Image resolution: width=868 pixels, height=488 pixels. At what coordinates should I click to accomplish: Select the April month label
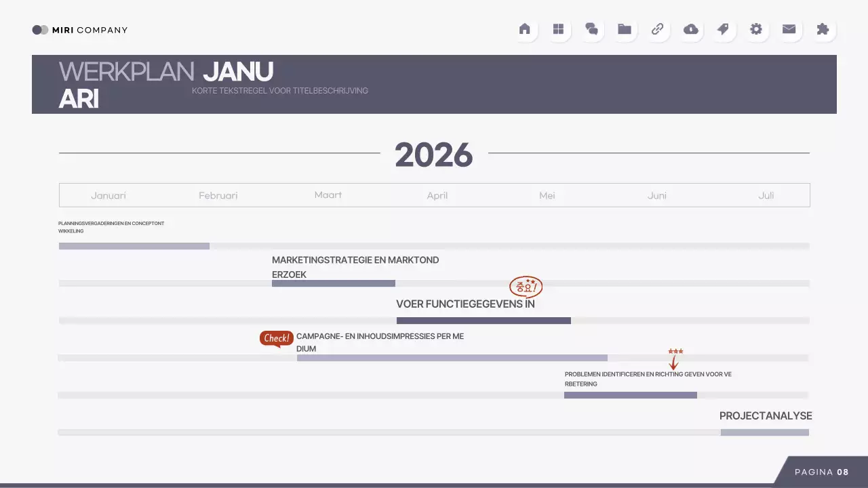click(x=437, y=195)
